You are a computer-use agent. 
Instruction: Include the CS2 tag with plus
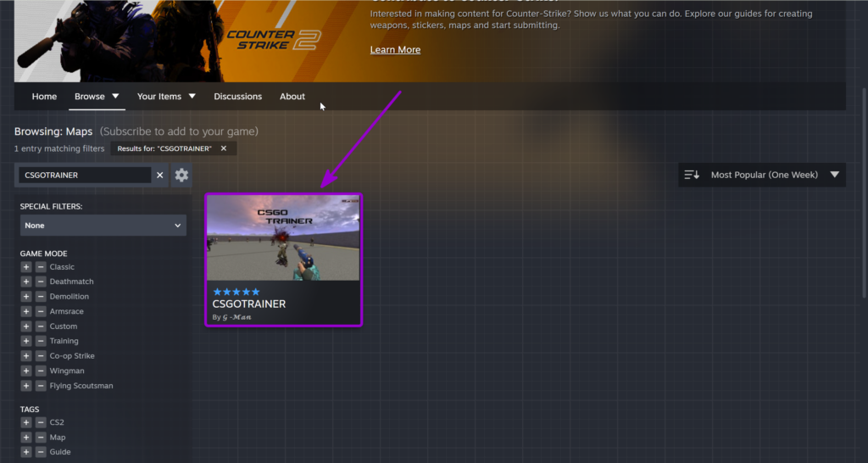tap(26, 422)
